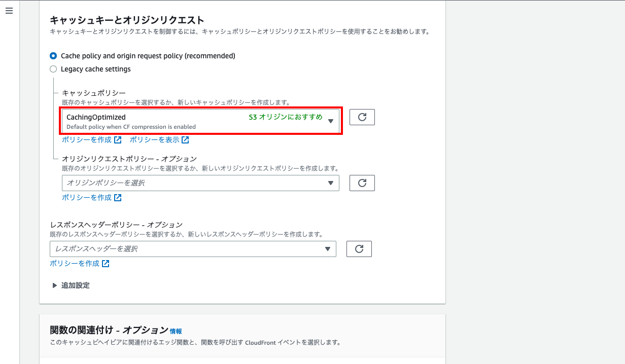The image size is (625, 364).
Task: Open the レスポンスヘッダーを選択 dropdown
Action: point(193,249)
